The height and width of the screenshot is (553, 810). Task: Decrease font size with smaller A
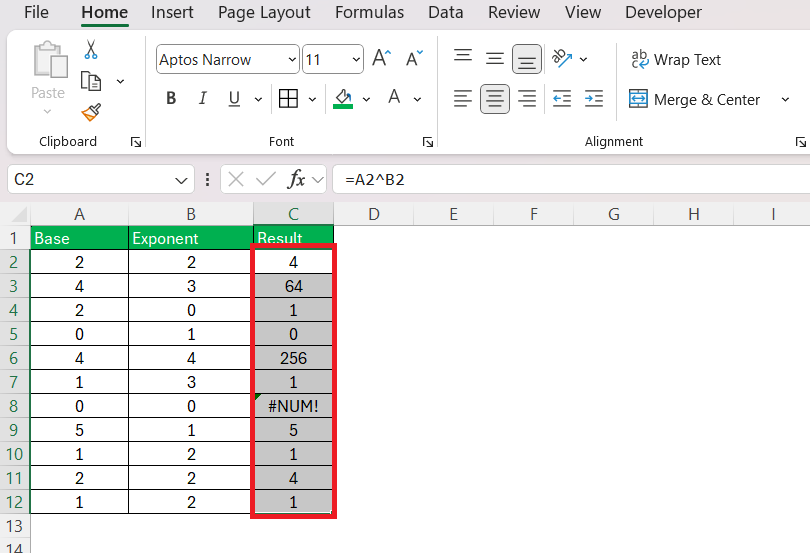414,58
